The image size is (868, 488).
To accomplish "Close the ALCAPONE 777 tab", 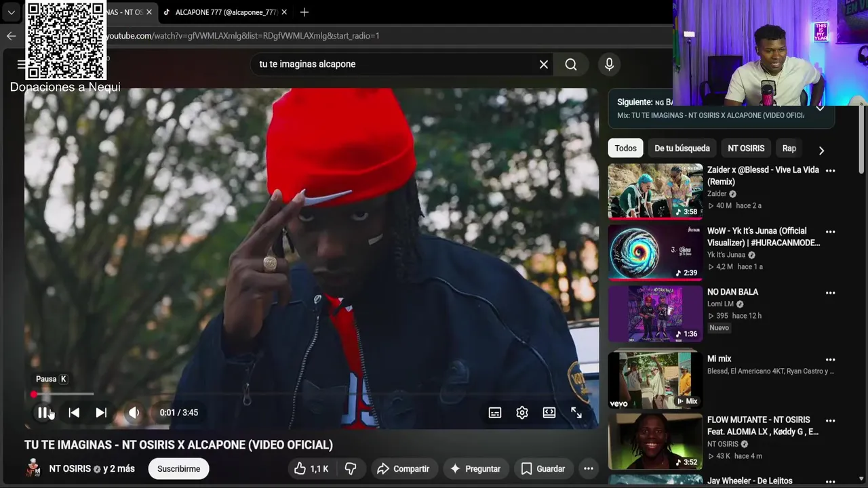I will coord(284,12).
